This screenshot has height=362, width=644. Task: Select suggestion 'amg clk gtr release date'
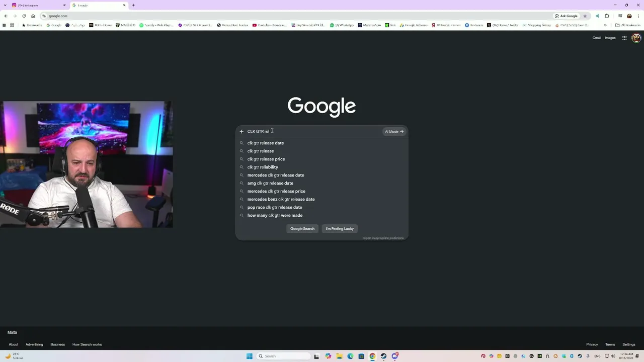[322, 184]
